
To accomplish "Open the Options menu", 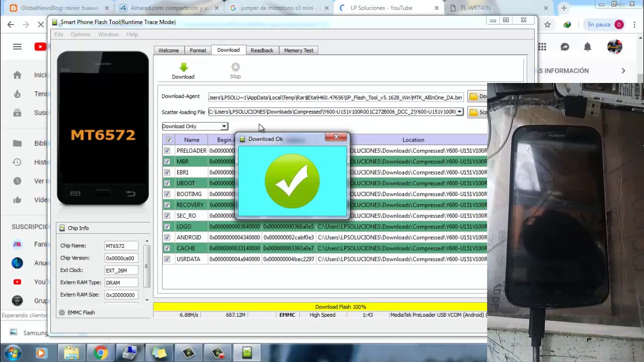I will pos(80,34).
